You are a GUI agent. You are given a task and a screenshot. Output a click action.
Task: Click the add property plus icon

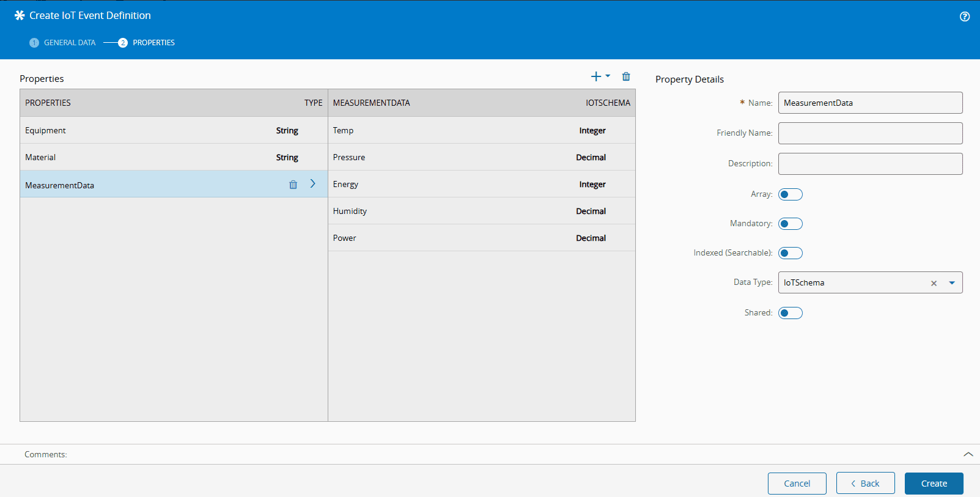point(596,76)
